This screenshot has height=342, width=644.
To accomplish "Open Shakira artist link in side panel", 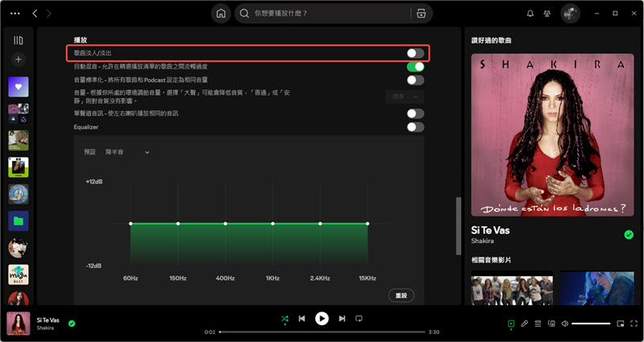I will coord(482,241).
